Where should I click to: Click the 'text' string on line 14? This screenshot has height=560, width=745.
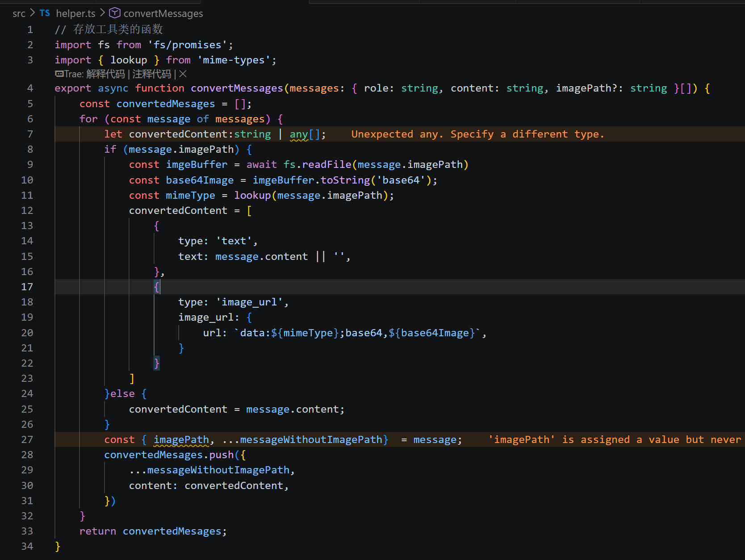(x=234, y=241)
